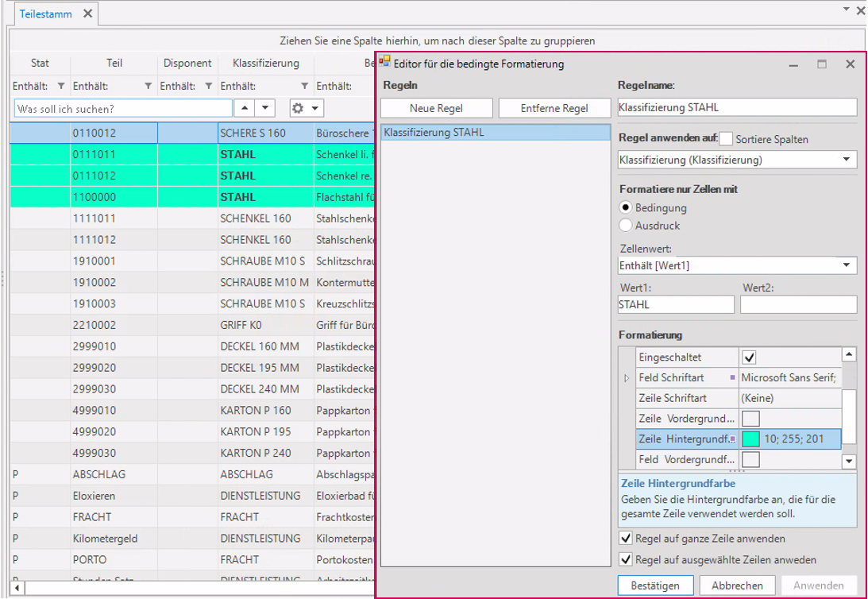
Task: Jump to next search result arrow
Action: 264,108
